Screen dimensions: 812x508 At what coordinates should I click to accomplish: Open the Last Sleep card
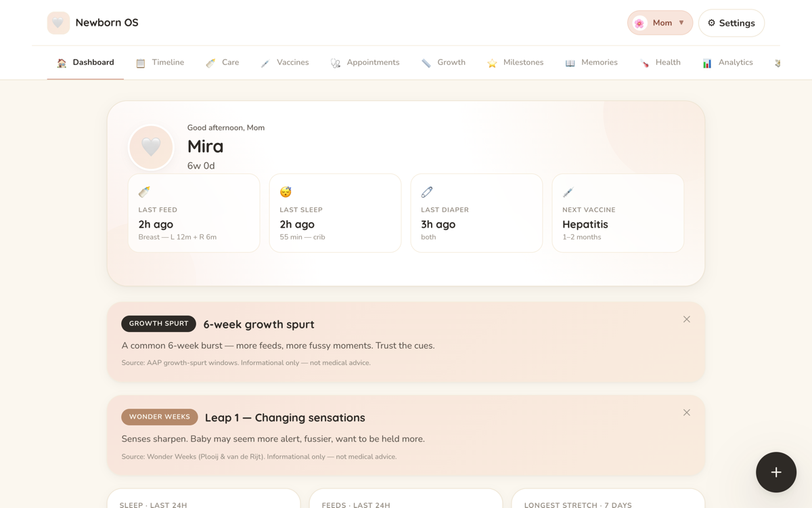[335, 213]
